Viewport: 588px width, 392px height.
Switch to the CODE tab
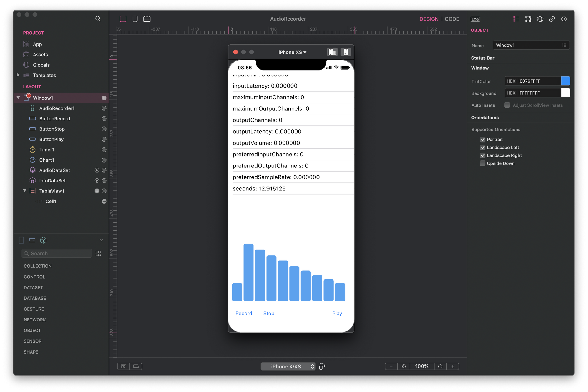452,19
